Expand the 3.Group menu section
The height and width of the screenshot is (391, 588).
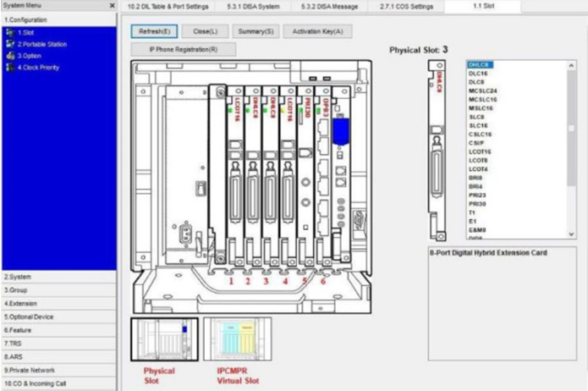click(x=59, y=290)
